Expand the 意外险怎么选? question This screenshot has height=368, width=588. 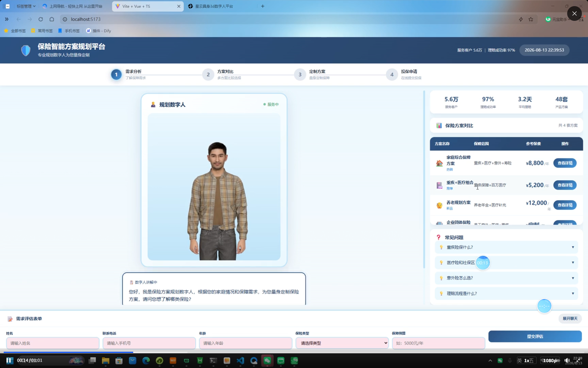click(506, 278)
